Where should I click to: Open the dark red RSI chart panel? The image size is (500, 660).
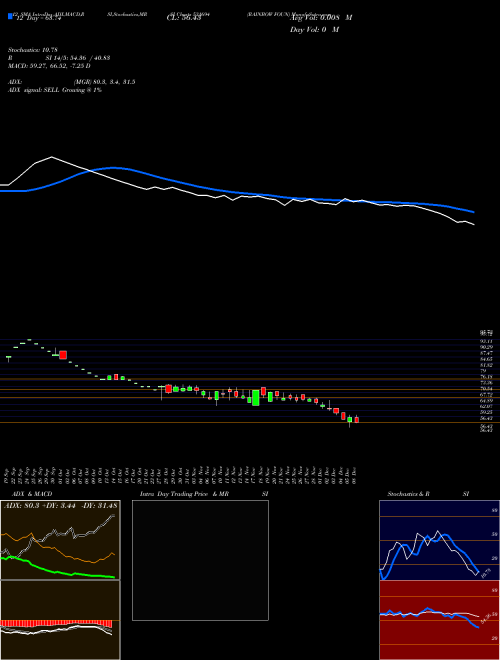pos(439,620)
